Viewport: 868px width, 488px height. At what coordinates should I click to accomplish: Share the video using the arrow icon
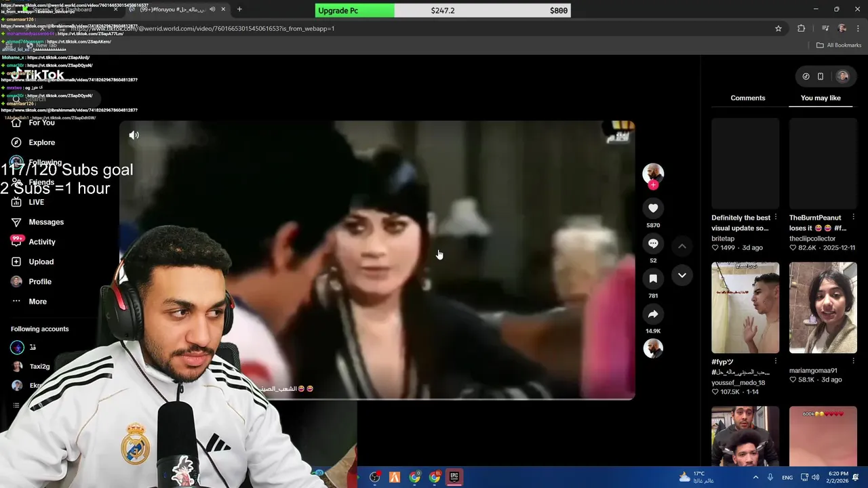653,314
